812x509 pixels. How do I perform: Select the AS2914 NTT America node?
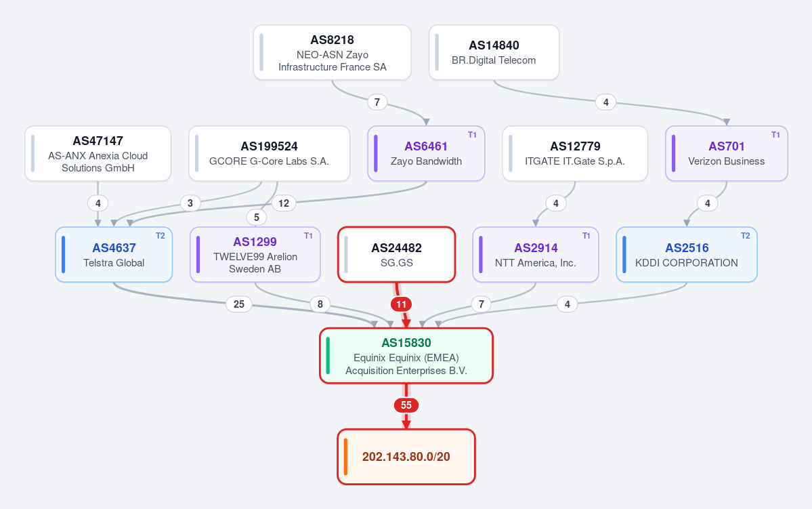pos(536,255)
